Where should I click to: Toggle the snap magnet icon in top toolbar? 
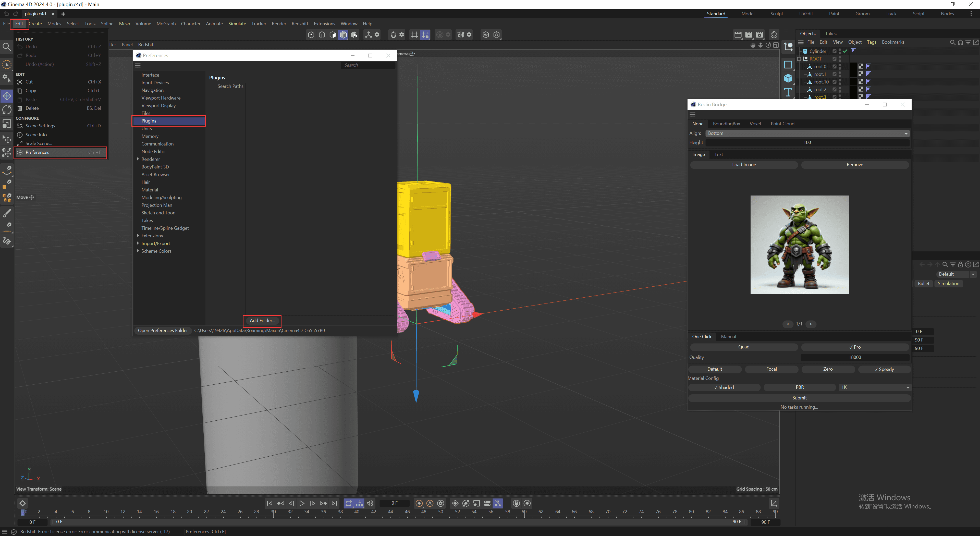tap(393, 35)
